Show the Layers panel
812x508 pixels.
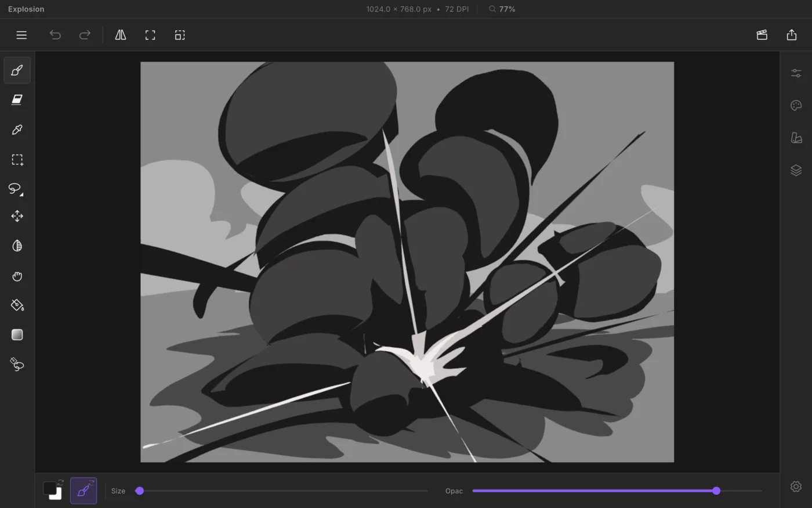coord(796,170)
